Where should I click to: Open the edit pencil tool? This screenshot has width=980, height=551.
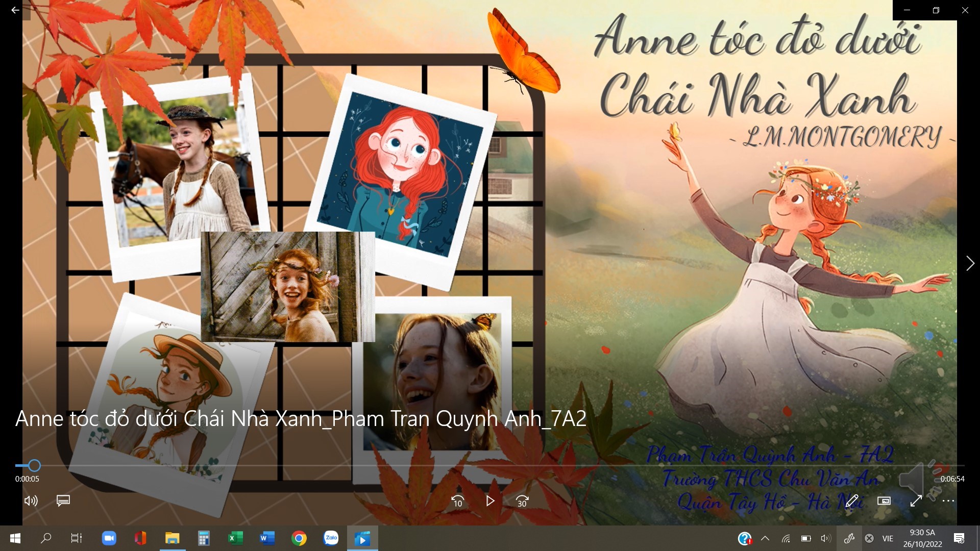pyautogui.click(x=851, y=501)
